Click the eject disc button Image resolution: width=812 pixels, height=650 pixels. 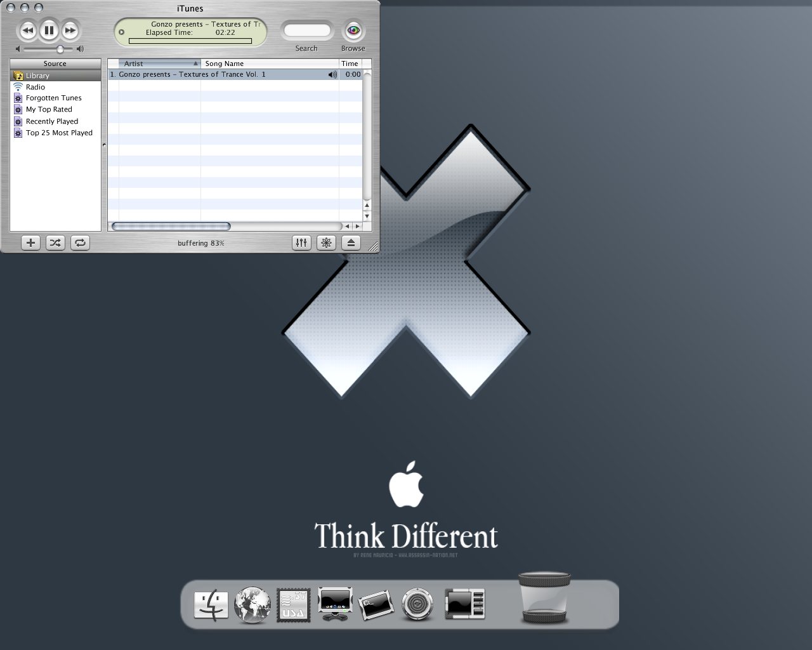click(351, 242)
